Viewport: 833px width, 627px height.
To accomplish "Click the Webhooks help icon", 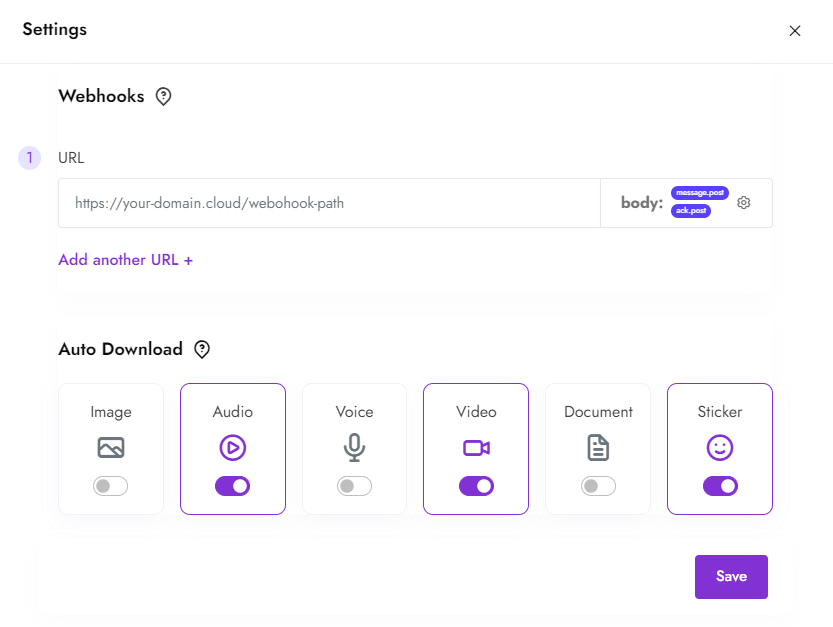I will [x=164, y=97].
